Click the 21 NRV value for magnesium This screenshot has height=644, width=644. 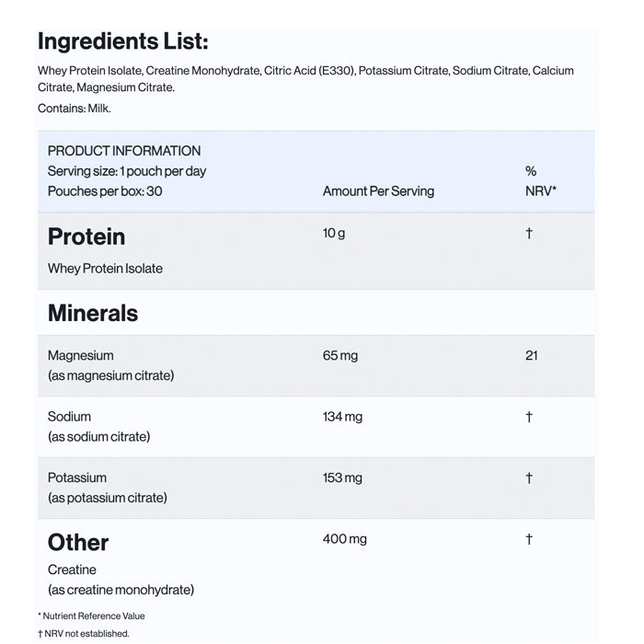pyautogui.click(x=531, y=356)
